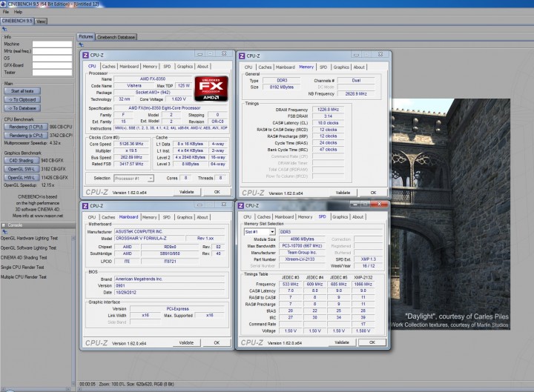
Task: Click OK in Mainboard CPU-Z window
Action: coord(217,343)
